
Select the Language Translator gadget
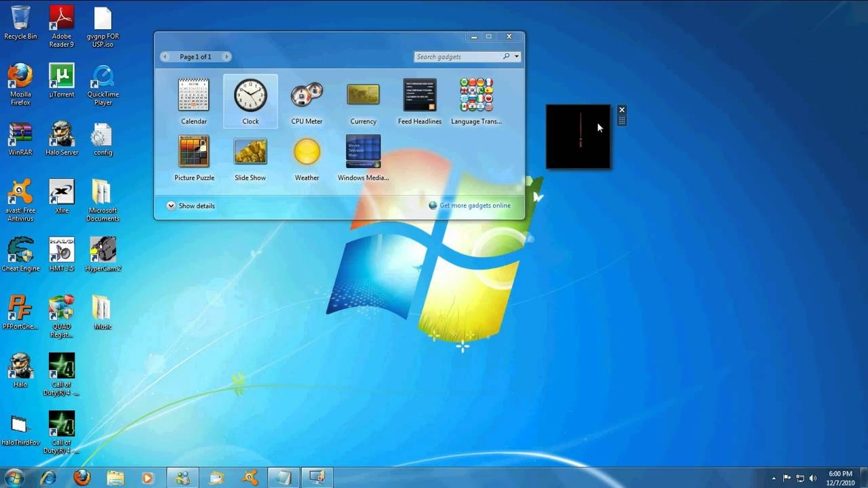476,102
